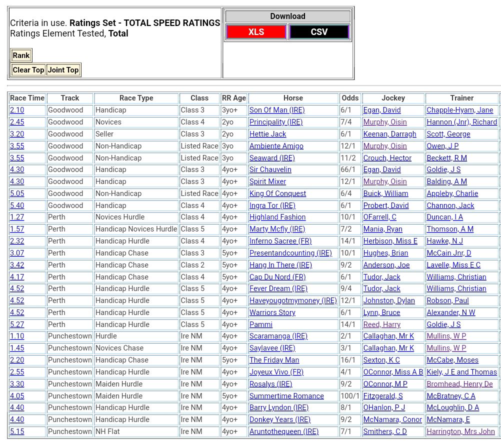
Task: Open horse Scaramanga (IRE) link
Action: [278, 336]
